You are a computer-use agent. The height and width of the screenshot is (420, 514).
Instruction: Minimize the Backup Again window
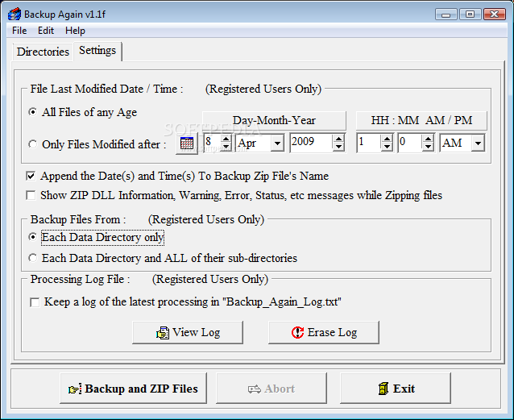[x=446, y=15]
